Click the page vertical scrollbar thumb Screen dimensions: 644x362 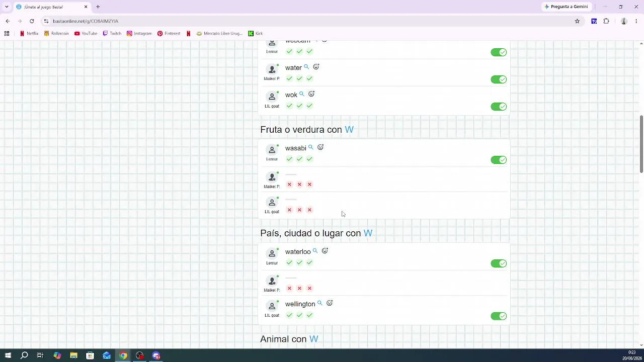click(x=641, y=144)
